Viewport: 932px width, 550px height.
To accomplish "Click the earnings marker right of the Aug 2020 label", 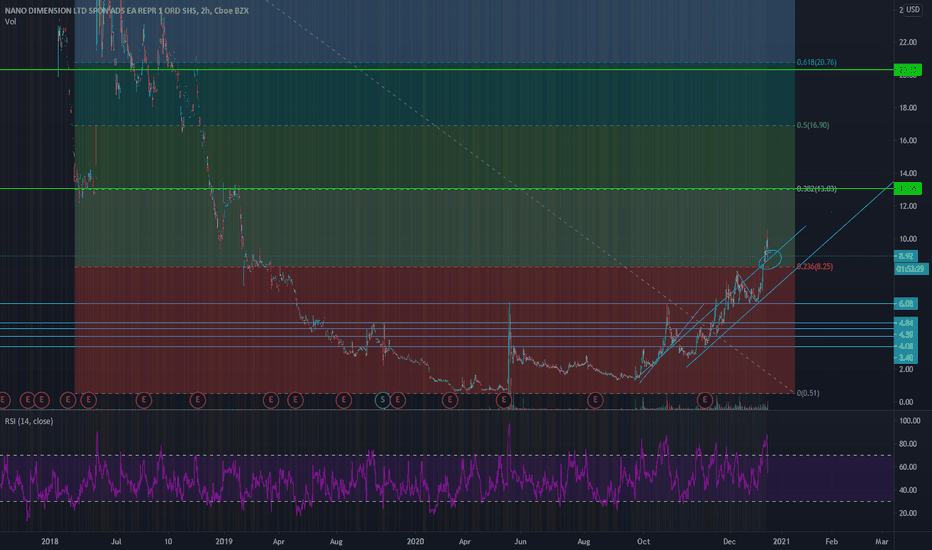I will (595, 400).
